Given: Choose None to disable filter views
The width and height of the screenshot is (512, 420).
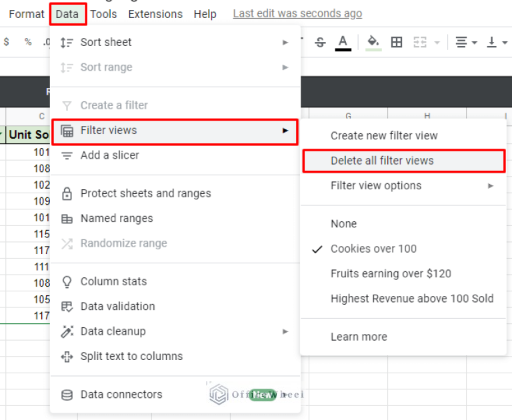Looking at the screenshot, I should [343, 224].
